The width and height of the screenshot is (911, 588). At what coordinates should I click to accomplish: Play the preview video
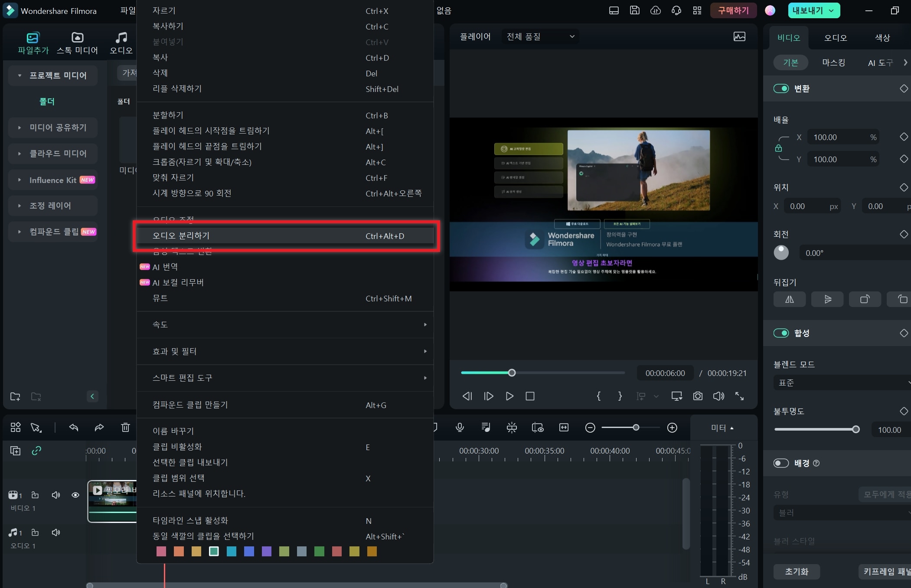point(509,396)
